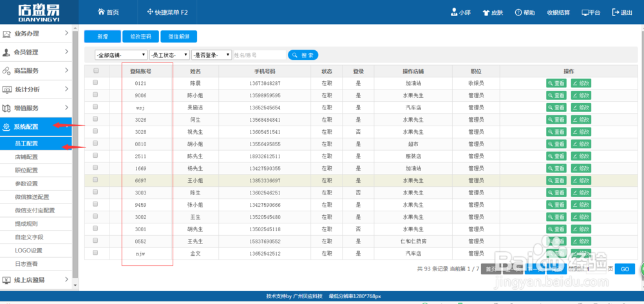Viewport: 644px width, 304px height.
Task: Open 收银结算 in the top bar
Action: (x=558, y=13)
